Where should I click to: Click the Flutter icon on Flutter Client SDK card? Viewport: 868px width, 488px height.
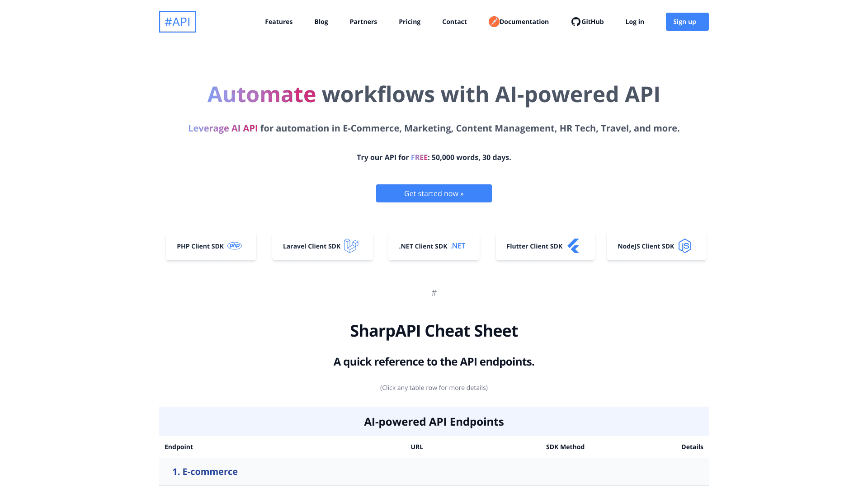(x=574, y=246)
